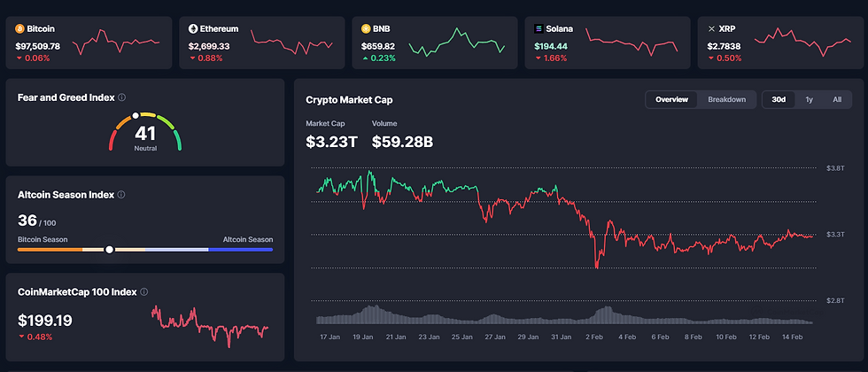This screenshot has height=372, width=868.
Task: Click Bitcoin price $97,509.78
Action: [37, 46]
